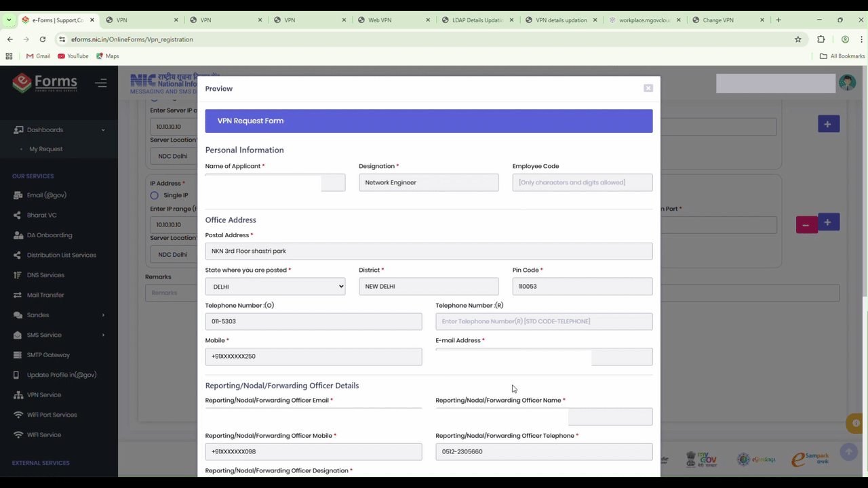The width and height of the screenshot is (868, 488).
Task: Click the user profile avatar top right
Action: pyautogui.click(x=848, y=82)
